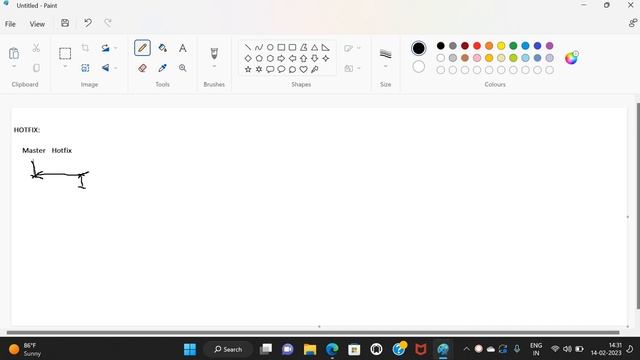Choose the rectangular Select tool
The width and height of the screenshot is (640, 360).
point(65,53)
